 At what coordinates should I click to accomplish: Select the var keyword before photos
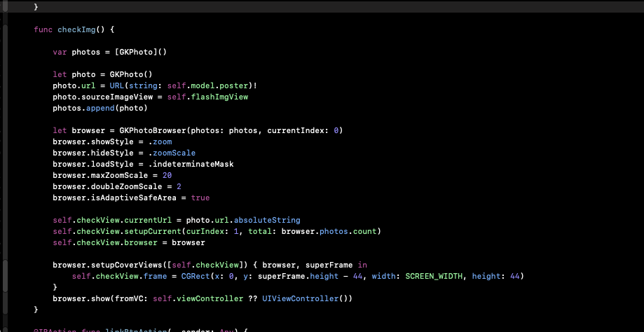coord(60,52)
